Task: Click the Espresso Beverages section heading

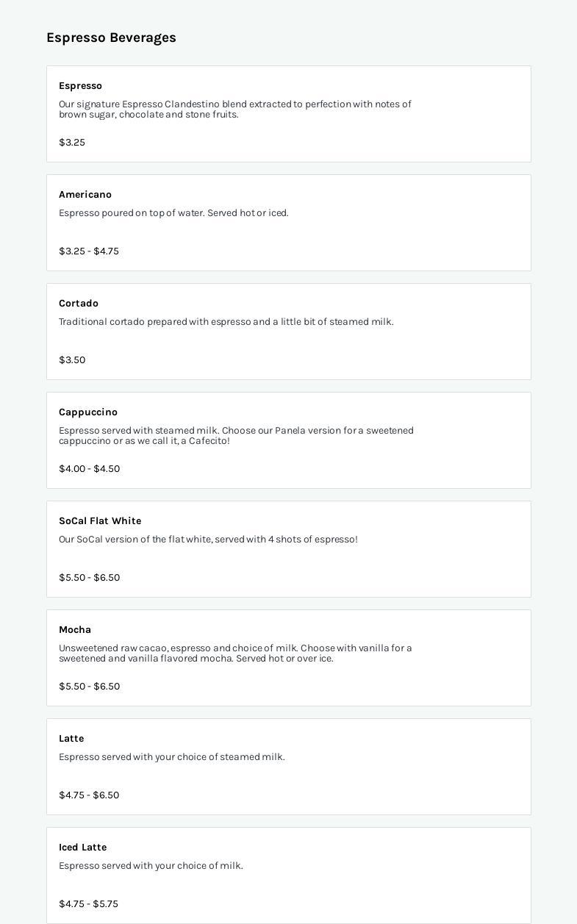Action: point(111,37)
